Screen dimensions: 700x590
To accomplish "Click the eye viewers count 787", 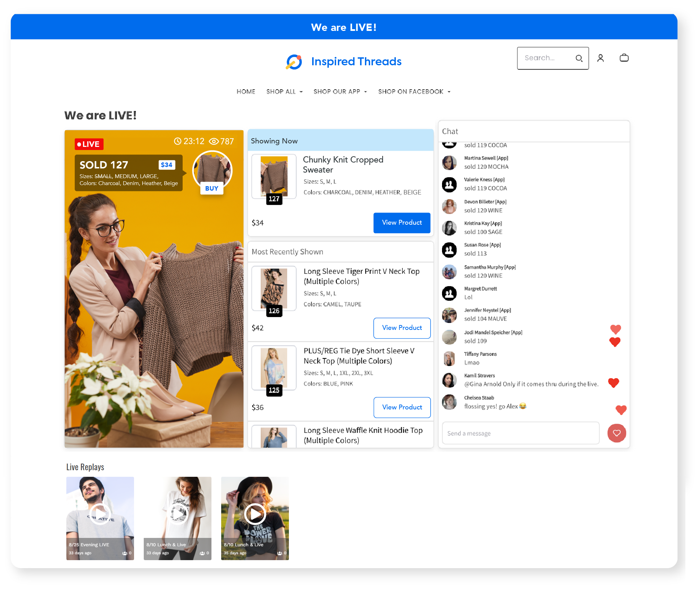I will point(221,141).
